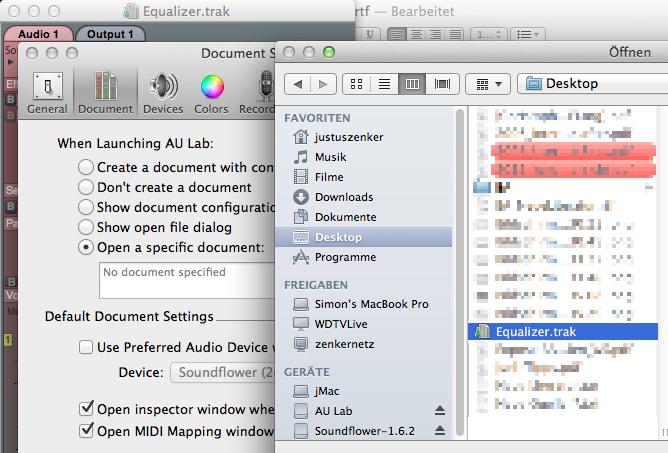Eject the Soundflower-1.6.2 volume
This screenshot has height=453, width=668.
click(440, 430)
